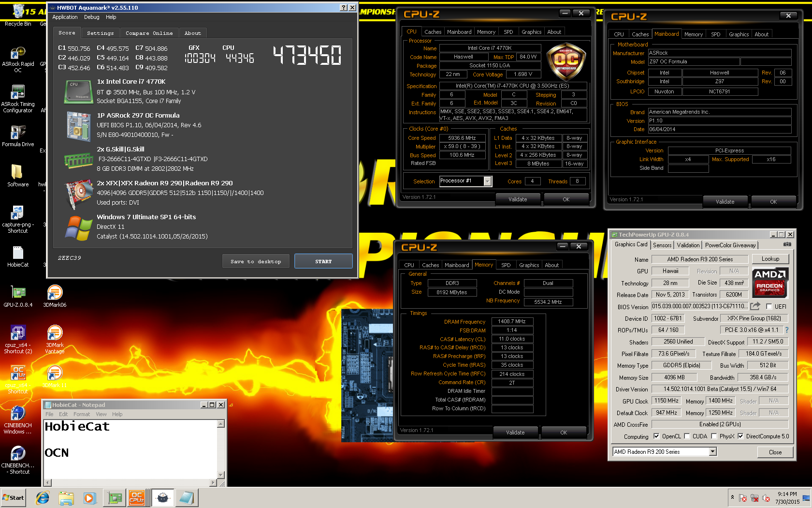Click OK in CPU-Z Mainboard window

pos(773,202)
